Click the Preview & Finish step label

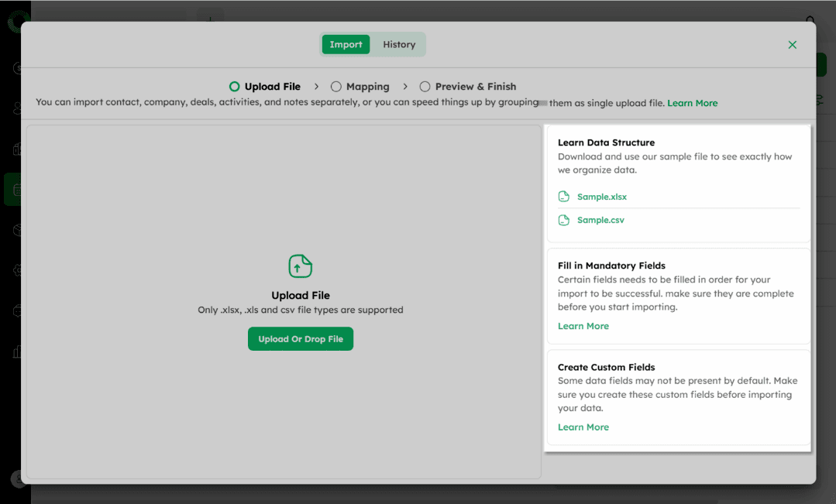point(475,87)
